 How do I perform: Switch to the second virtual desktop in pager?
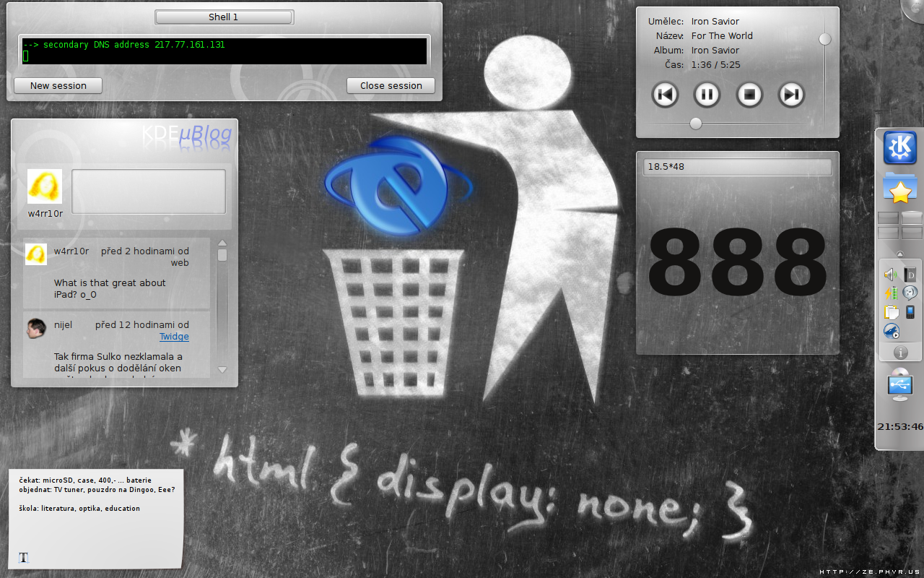tap(912, 217)
